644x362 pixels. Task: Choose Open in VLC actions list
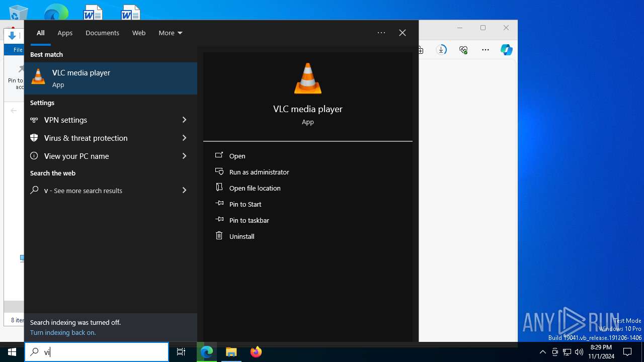pyautogui.click(x=237, y=156)
